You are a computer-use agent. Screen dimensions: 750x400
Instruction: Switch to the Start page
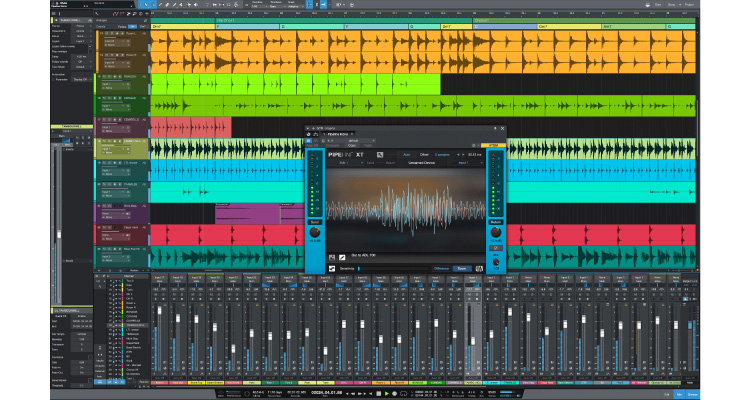[x=658, y=4]
